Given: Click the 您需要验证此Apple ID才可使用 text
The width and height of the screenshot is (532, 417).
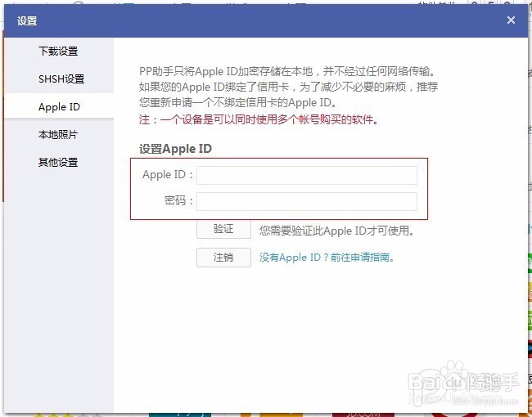Looking at the screenshot, I should pyautogui.click(x=336, y=231).
